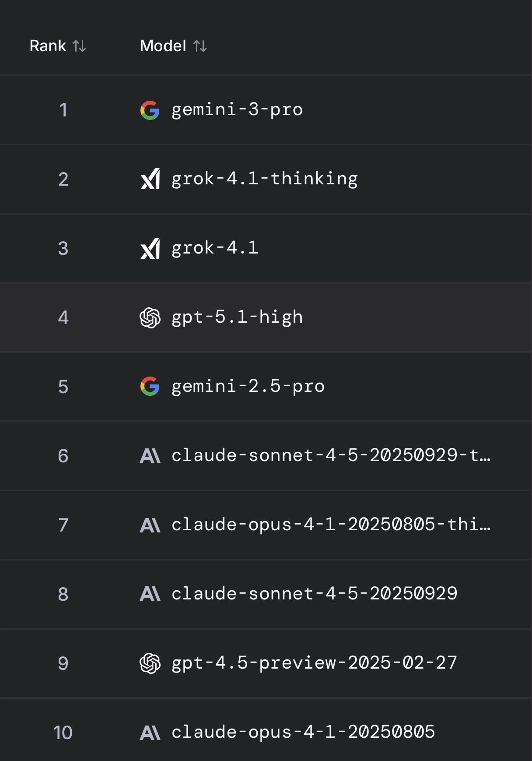Click the Model column header label
Viewport: 532px width, 761px height.
coord(163,46)
